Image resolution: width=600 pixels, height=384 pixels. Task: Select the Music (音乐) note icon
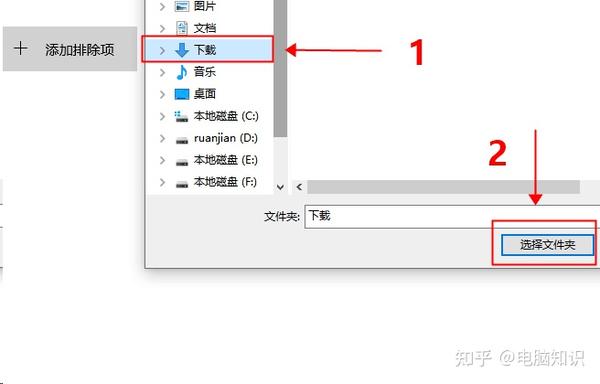182,72
